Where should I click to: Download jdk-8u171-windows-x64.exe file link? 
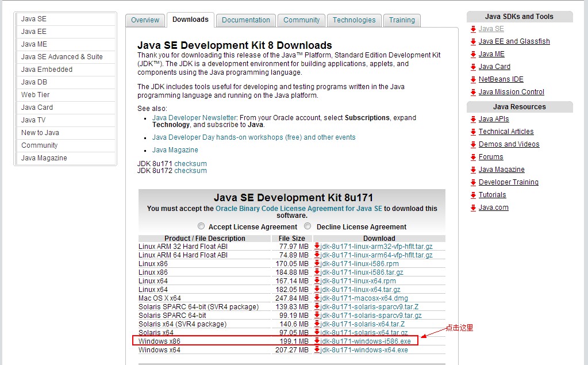tap(364, 350)
